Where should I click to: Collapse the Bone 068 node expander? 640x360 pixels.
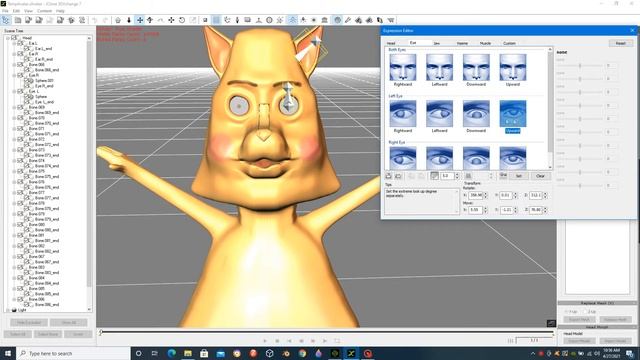tap(14, 64)
